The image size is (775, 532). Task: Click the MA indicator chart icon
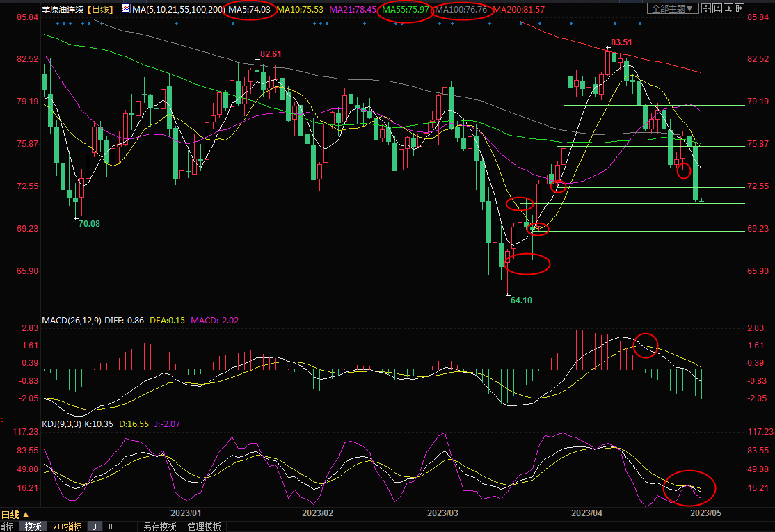125,9
